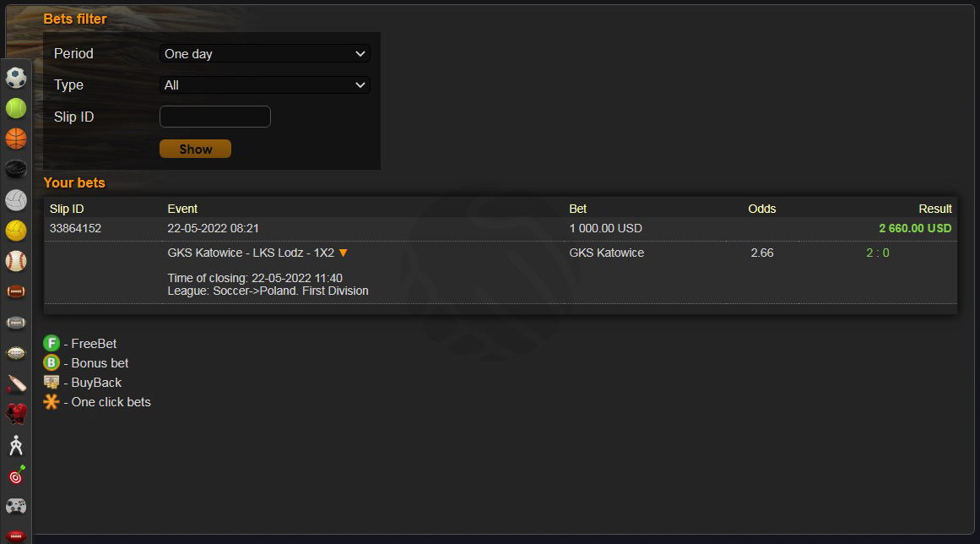Choose the game controller esports icon

click(x=16, y=506)
